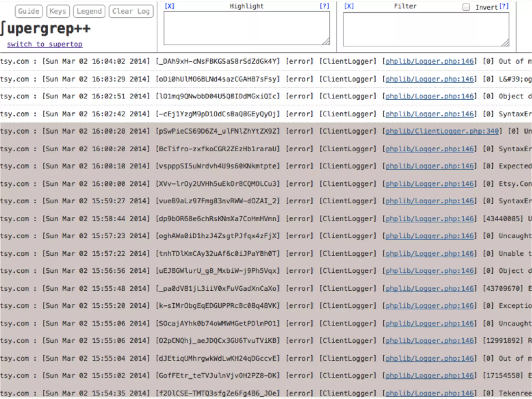
Task: Enable the Invert checkbox
Action: click(x=466, y=7)
